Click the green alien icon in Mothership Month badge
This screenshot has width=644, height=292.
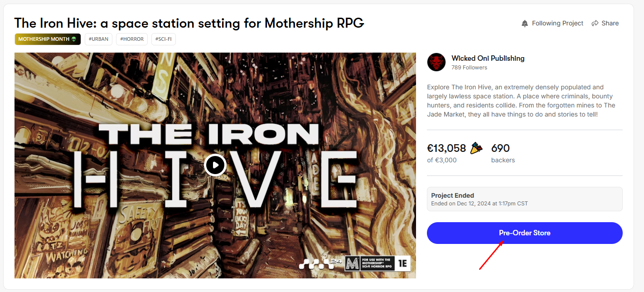[74, 39]
